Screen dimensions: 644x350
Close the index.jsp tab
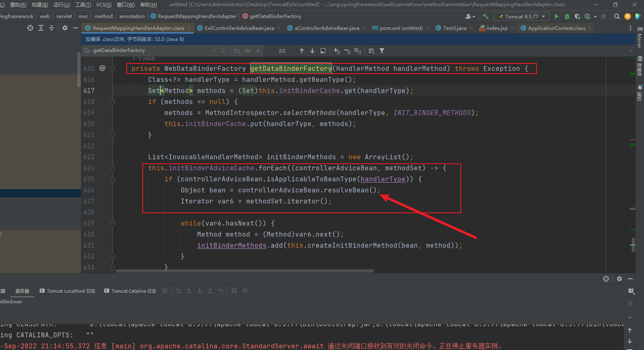pyautogui.click(x=512, y=28)
